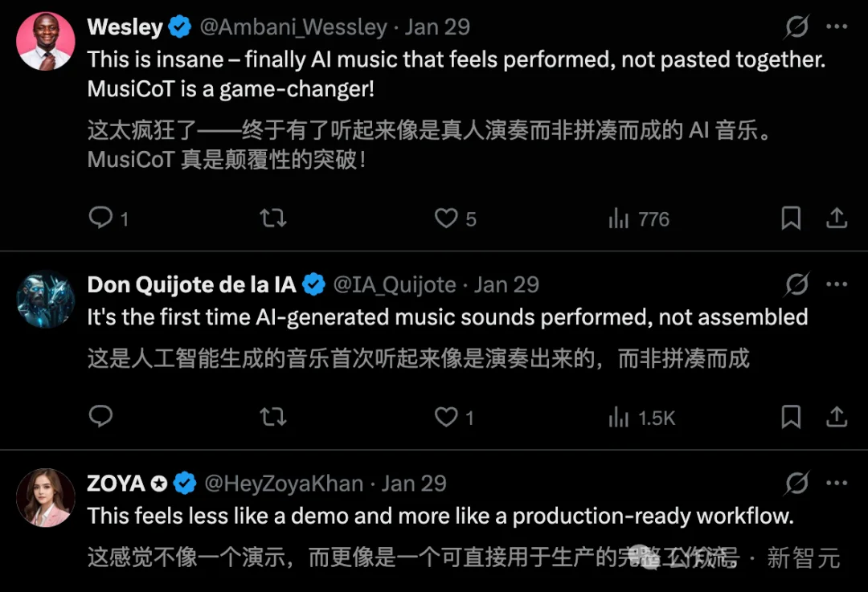Image resolution: width=868 pixels, height=592 pixels.
Task: View analytics showing 1.5K views
Action: 619,417
